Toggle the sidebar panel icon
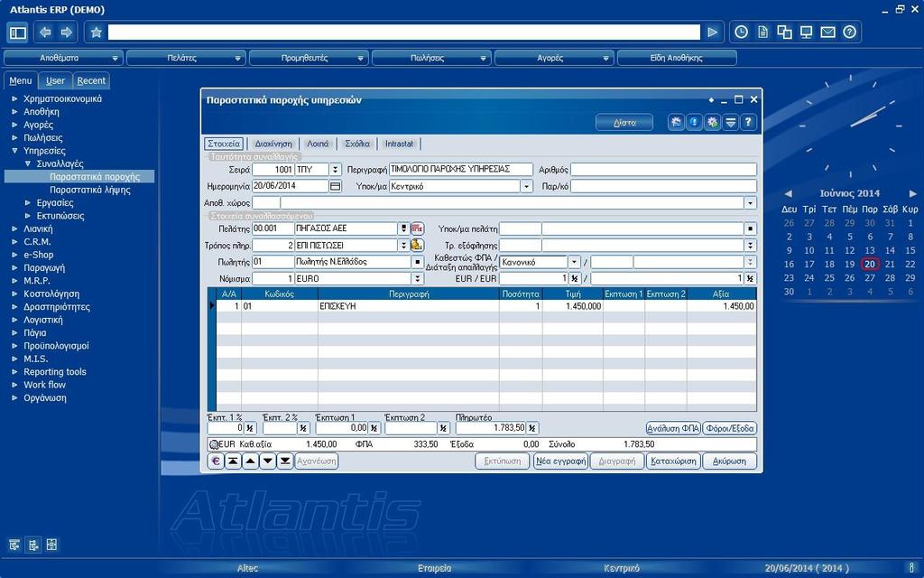Image resolution: width=924 pixels, height=578 pixels. point(18,33)
